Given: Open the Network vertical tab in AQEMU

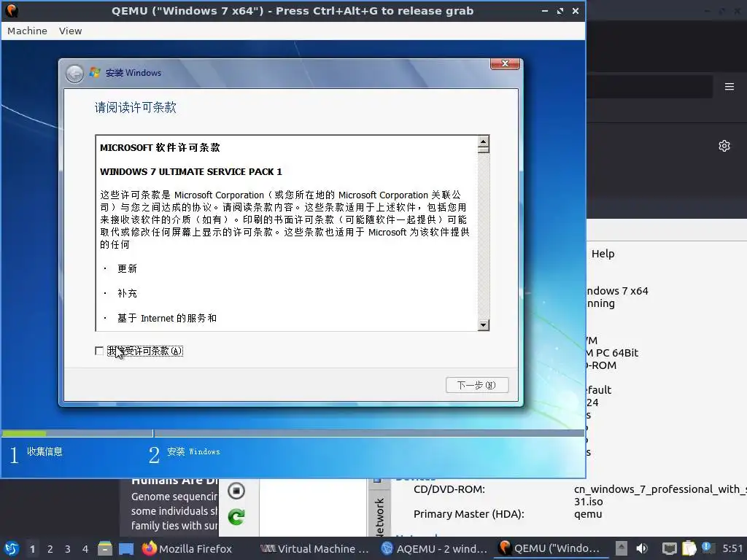Looking at the screenshot, I should pyautogui.click(x=379, y=517).
